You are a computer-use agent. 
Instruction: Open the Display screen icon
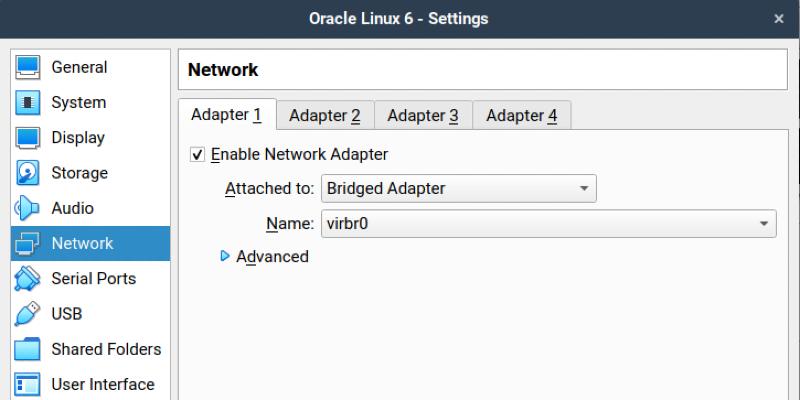point(28,138)
